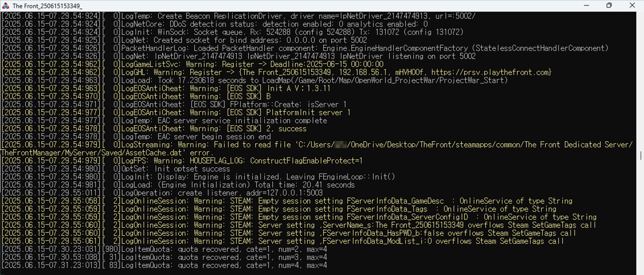Image resolution: width=644 pixels, height=275 pixels.
Task: Select the 'create listener, addr=127.0.0.1:5003' line
Action: click(x=162, y=193)
